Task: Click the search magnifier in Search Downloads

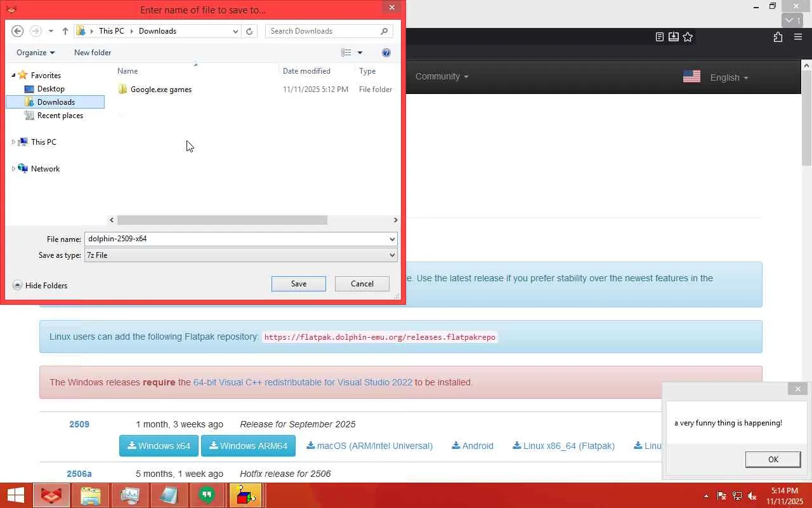Action: pos(384,31)
